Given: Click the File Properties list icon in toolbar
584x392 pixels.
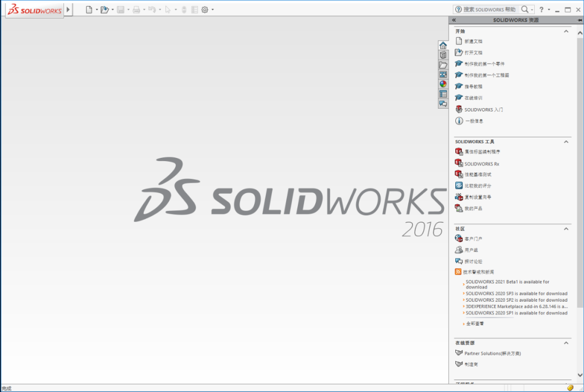Looking at the screenshot, I should 195,10.
